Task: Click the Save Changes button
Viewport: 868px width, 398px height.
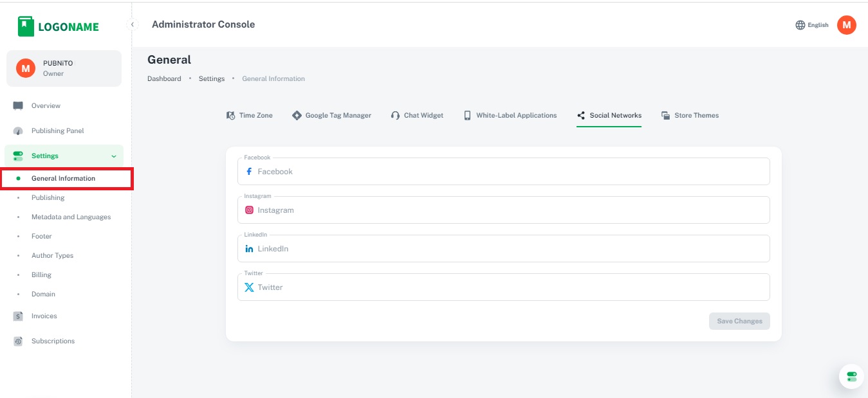Action: (x=739, y=321)
